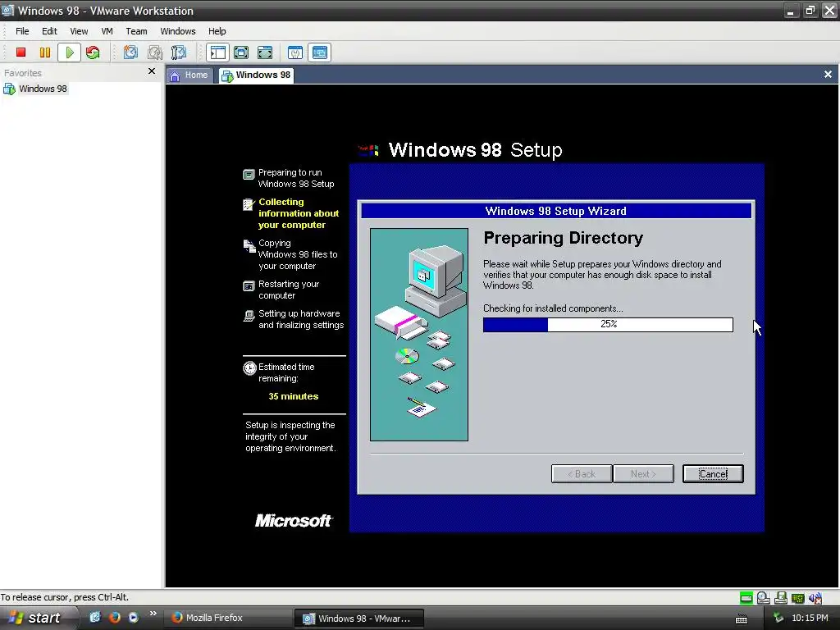Switch to Quick Switch mode icon
The image size is (840, 630).
point(241,52)
